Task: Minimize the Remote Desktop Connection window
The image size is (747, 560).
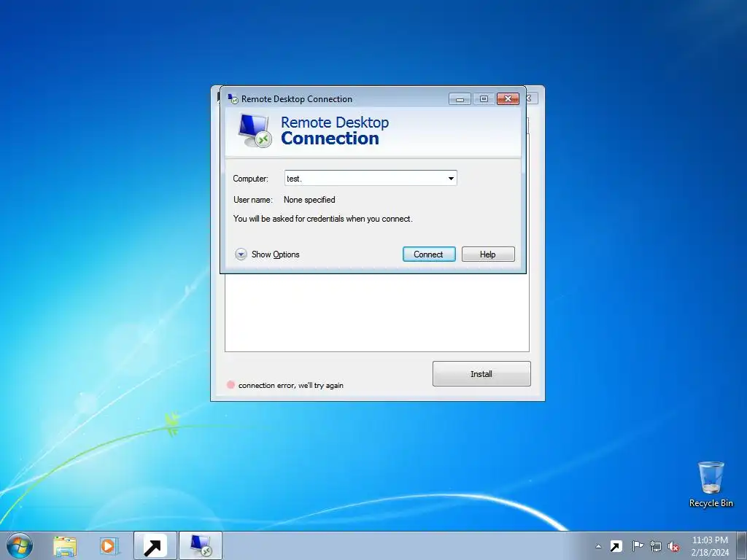Action: tap(460, 99)
